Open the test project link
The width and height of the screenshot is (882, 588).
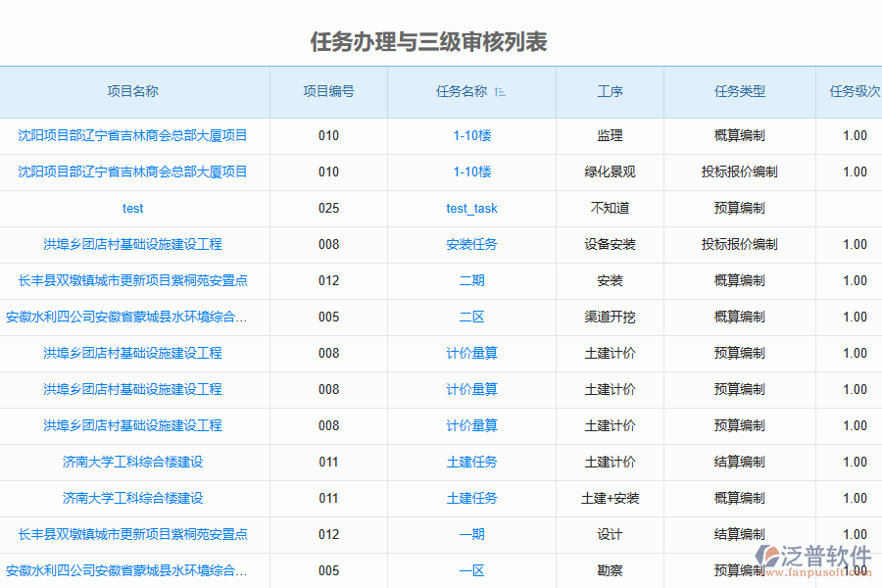(x=132, y=208)
